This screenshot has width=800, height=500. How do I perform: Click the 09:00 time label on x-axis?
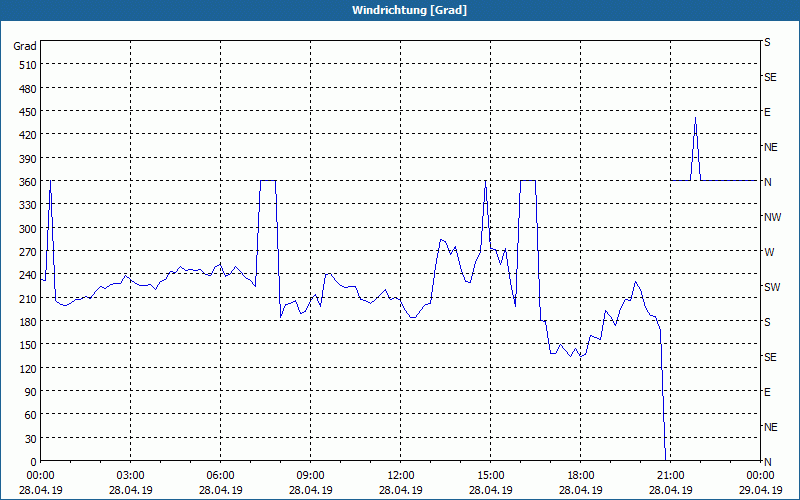click(x=311, y=476)
